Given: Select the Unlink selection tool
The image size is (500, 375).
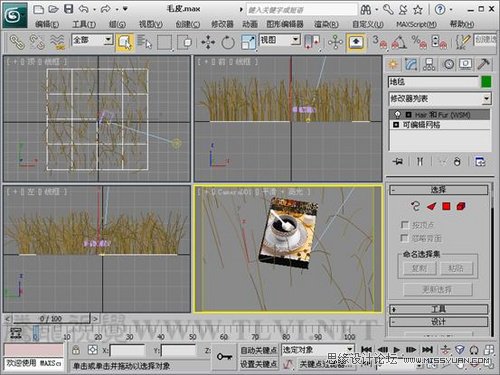Looking at the screenshot, I should (37, 42).
